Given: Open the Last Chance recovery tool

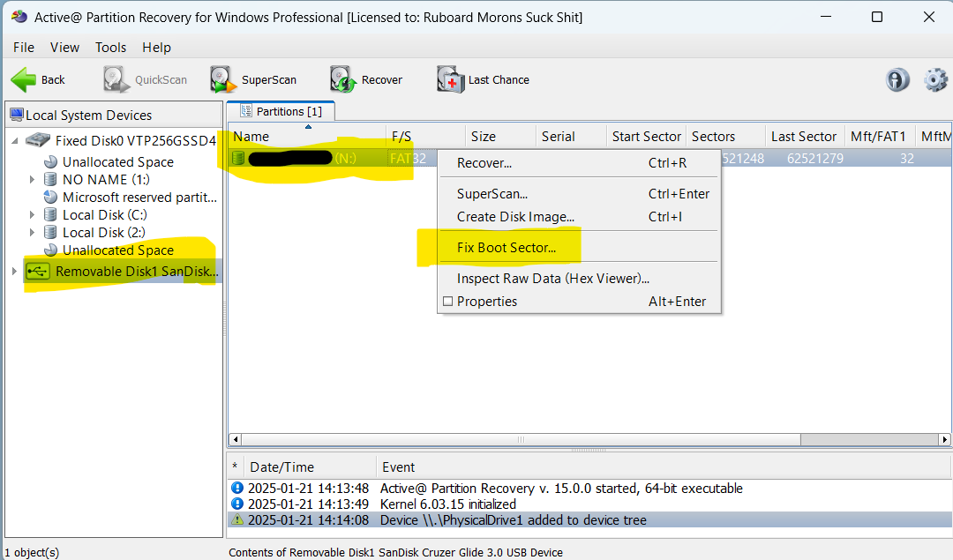Looking at the screenshot, I should pyautogui.click(x=484, y=79).
